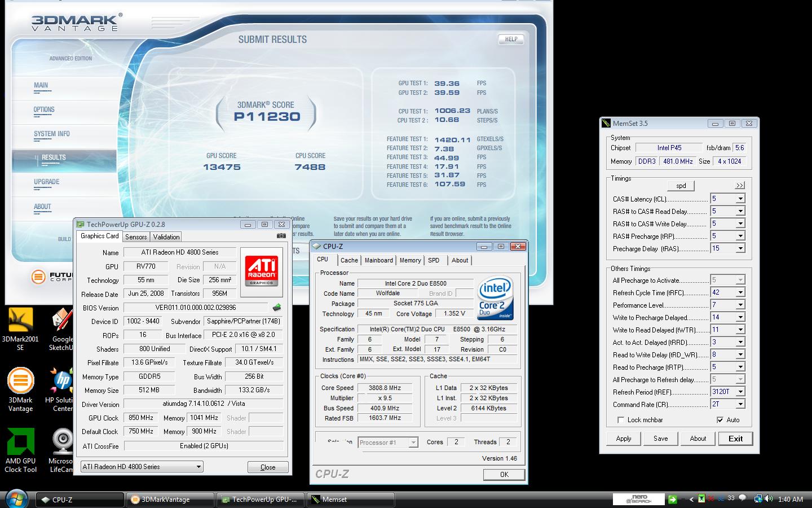Screen dimensions: 812x508
Task: Open Performance Level dropdown
Action: [x=740, y=305]
